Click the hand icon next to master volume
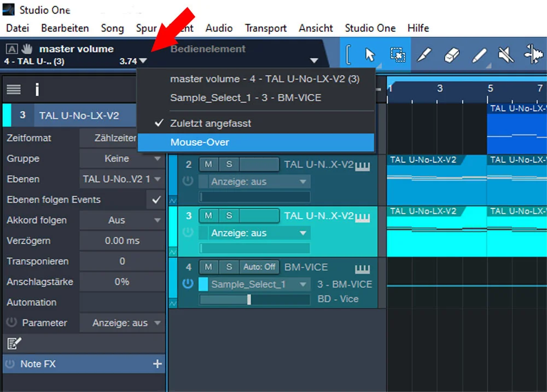This screenshot has height=392, width=547. [27, 49]
